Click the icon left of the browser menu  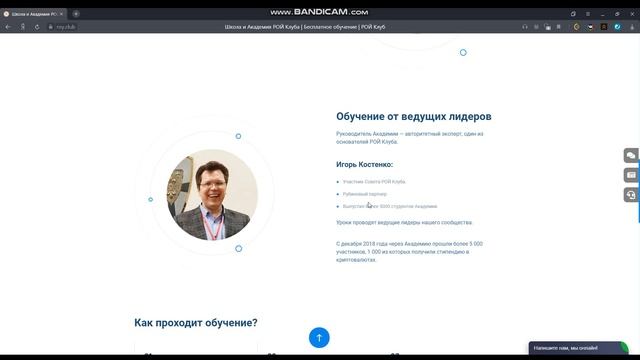pyautogui.click(x=573, y=14)
